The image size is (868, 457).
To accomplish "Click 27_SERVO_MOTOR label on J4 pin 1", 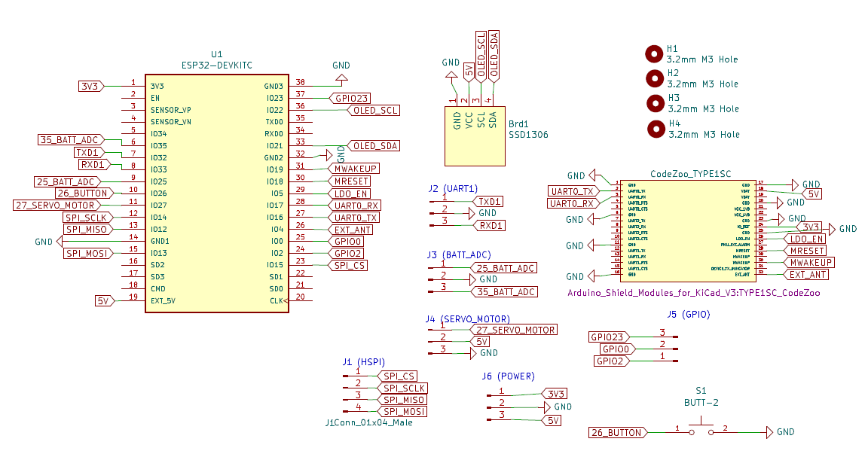I will tap(513, 330).
